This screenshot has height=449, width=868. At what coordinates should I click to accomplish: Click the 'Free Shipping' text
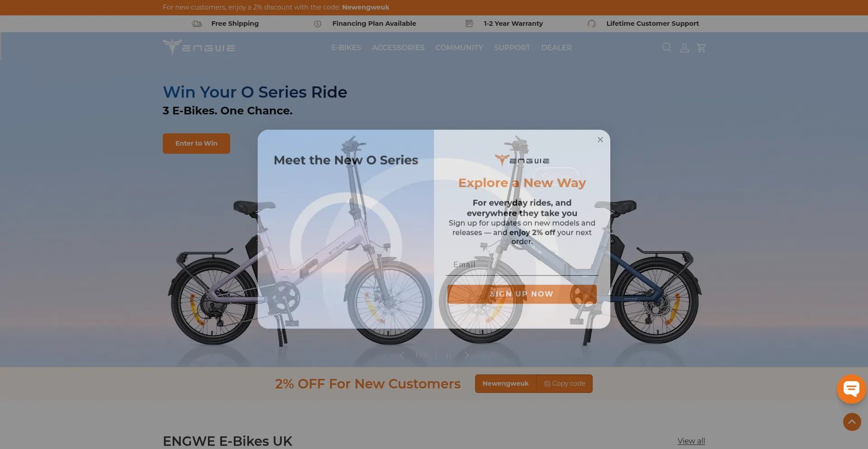coord(235,24)
